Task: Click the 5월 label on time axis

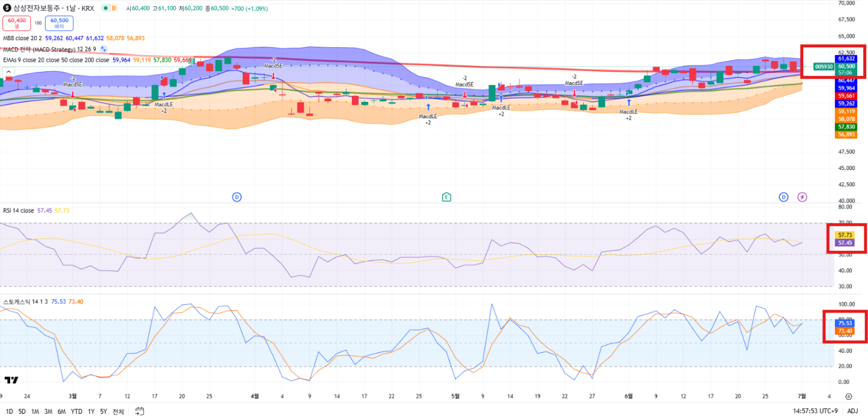Action: tap(455, 396)
